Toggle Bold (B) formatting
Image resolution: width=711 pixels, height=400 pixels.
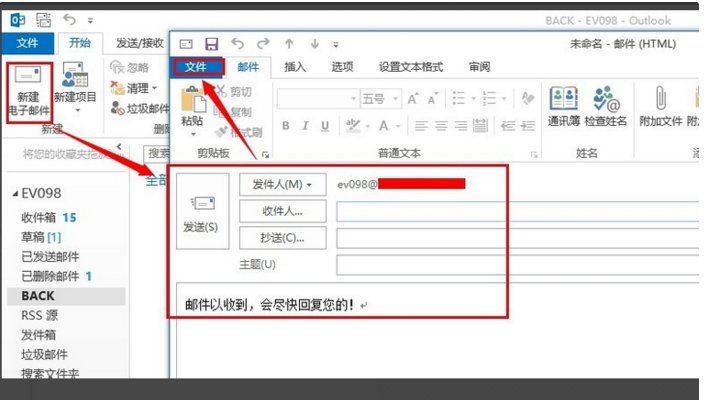pos(286,126)
